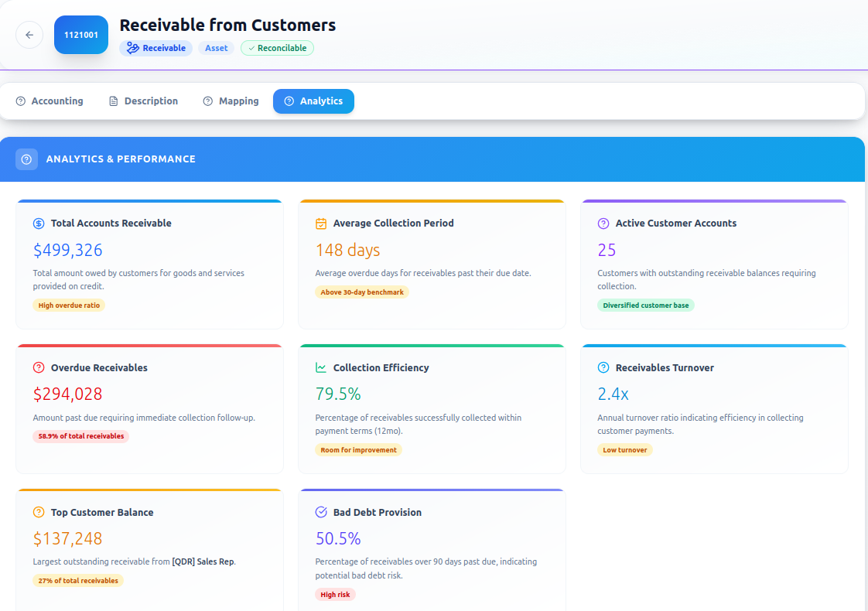Click the Receivable tag badge

(155, 48)
